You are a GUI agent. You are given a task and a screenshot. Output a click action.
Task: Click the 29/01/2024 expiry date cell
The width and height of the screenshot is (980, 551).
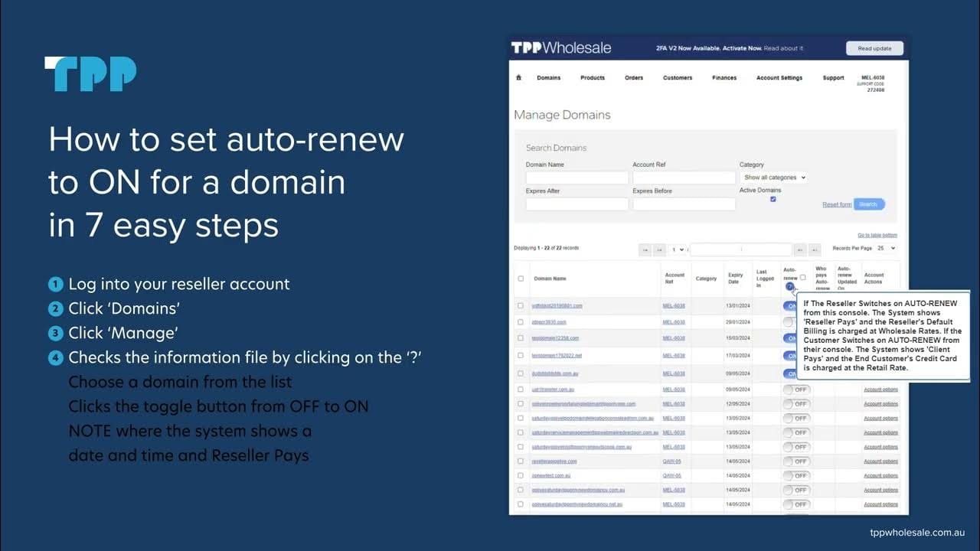coord(737,322)
